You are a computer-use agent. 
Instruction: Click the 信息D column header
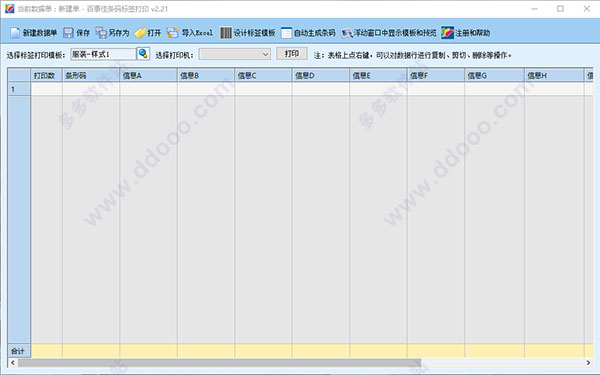pyautogui.click(x=321, y=75)
